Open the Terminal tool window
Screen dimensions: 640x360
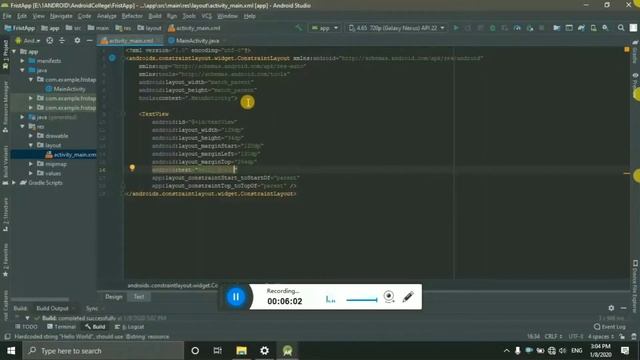pyautogui.click(x=62, y=327)
